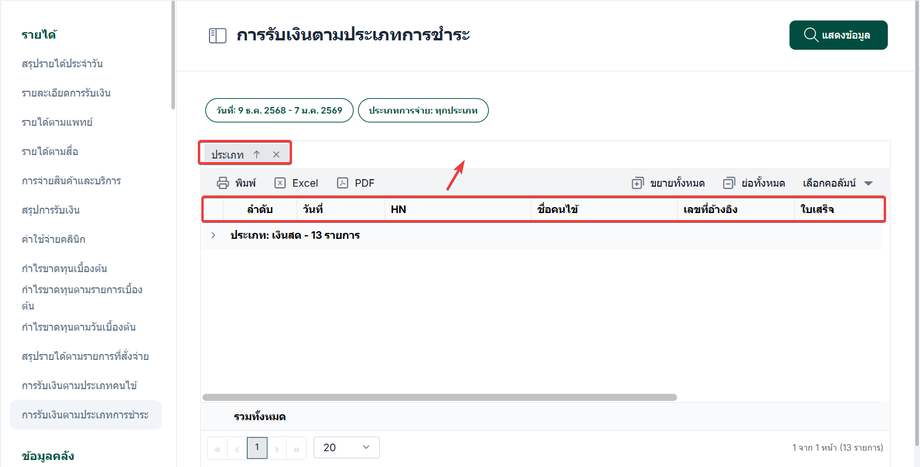920x467 pixels.
Task: Open the ประเภทการจ่าย filter chip
Action: click(x=423, y=110)
